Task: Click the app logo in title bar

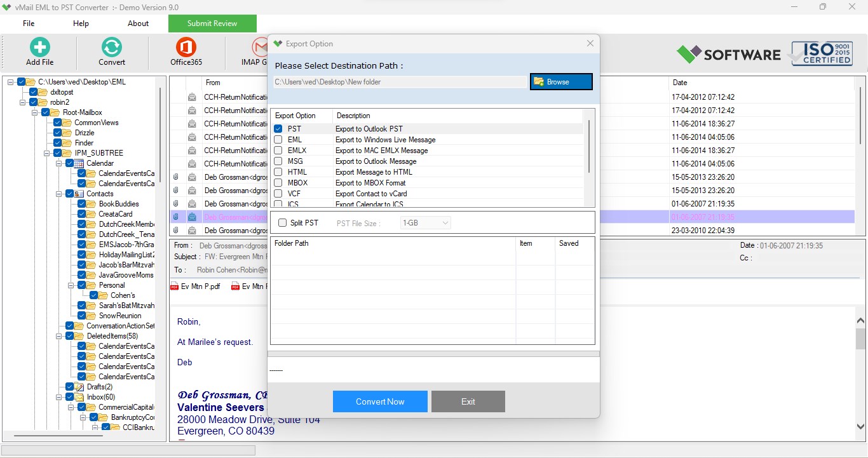Action: (x=7, y=7)
